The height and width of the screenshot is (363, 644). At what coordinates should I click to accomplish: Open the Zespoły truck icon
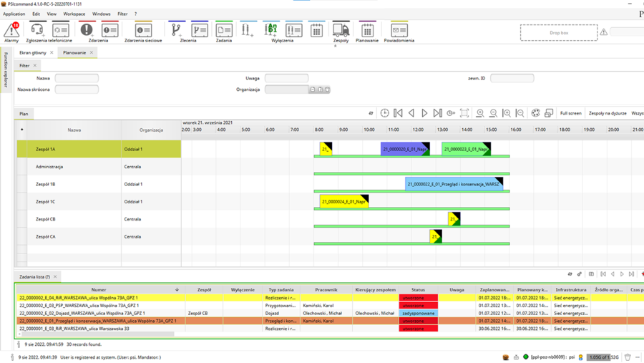(x=341, y=30)
